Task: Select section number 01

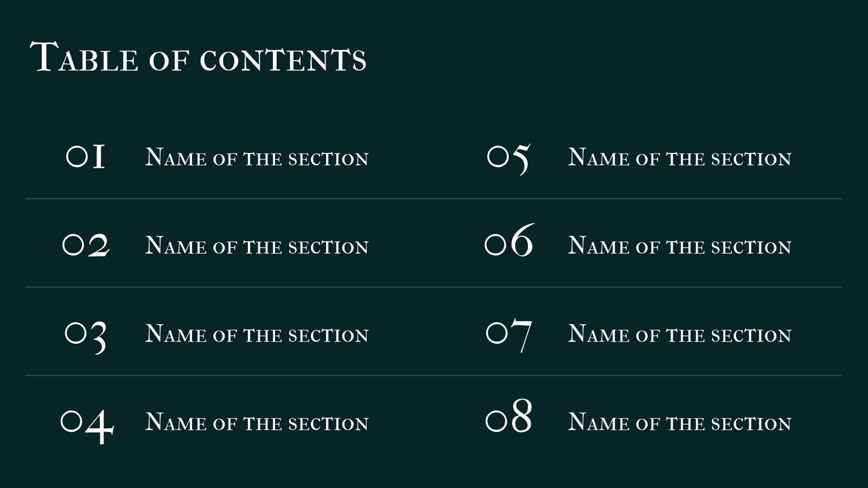Action: [86, 157]
